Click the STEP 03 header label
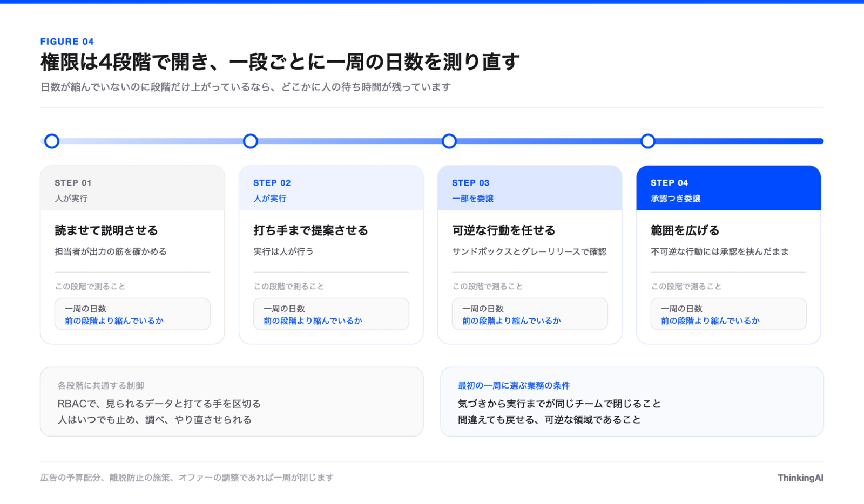The width and height of the screenshot is (864, 504). [x=470, y=183]
